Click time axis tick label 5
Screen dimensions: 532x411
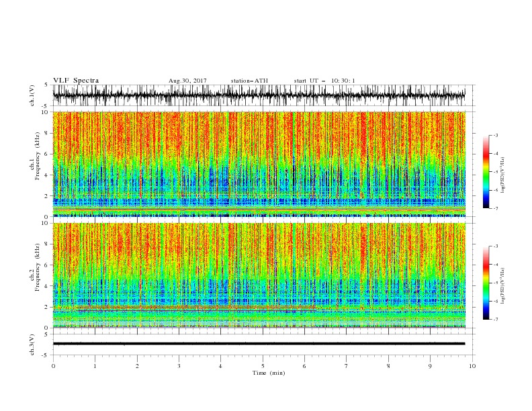[x=263, y=366]
